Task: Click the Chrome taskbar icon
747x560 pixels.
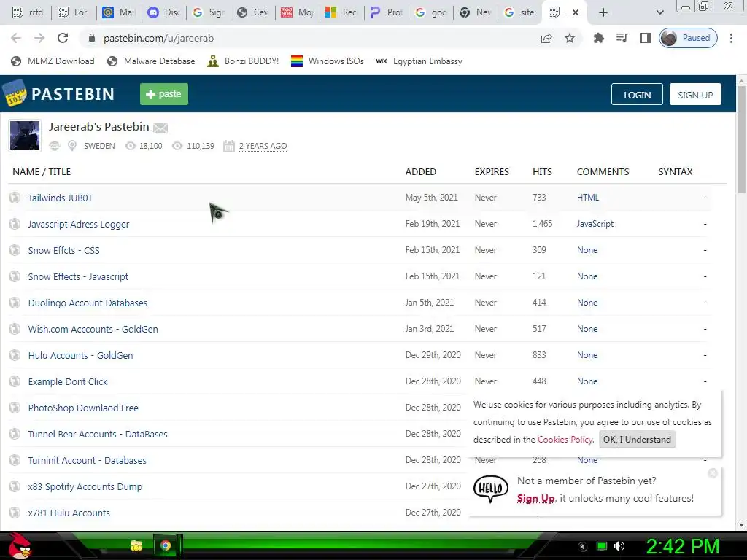Action: (166, 545)
